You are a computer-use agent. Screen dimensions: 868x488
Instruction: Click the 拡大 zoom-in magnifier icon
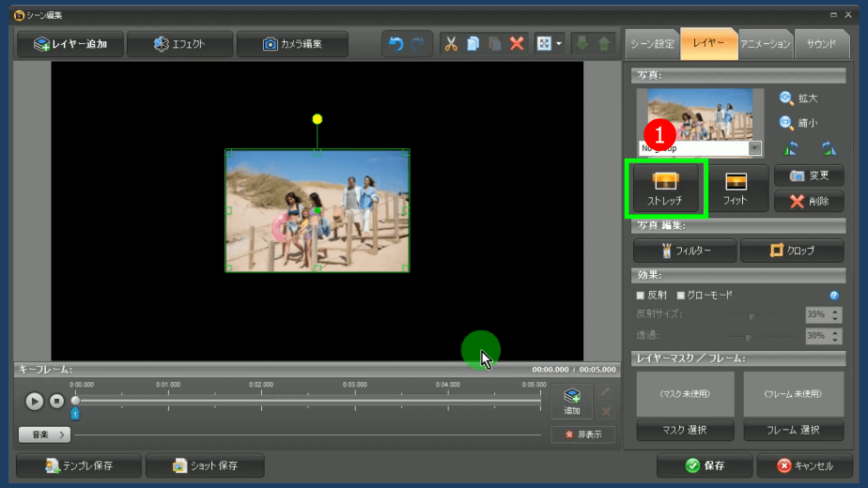[786, 98]
